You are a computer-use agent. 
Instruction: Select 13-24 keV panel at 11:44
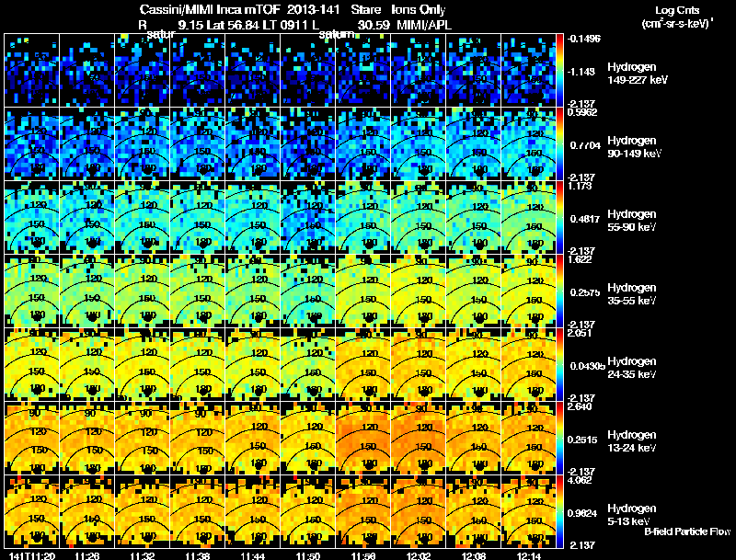coord(252,438)
